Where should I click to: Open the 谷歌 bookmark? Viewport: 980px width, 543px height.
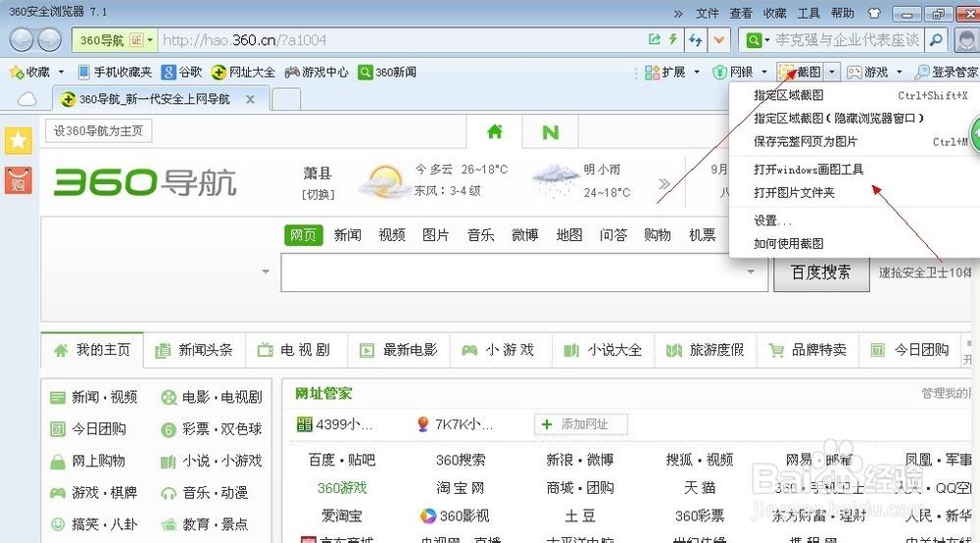pyautogui.click(x=182, y=72)
